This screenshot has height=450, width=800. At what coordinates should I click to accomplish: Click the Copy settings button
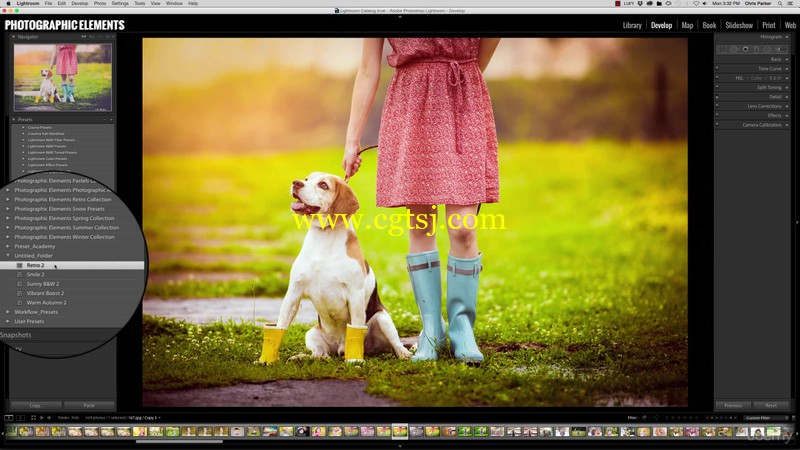(x=36, y=406)
